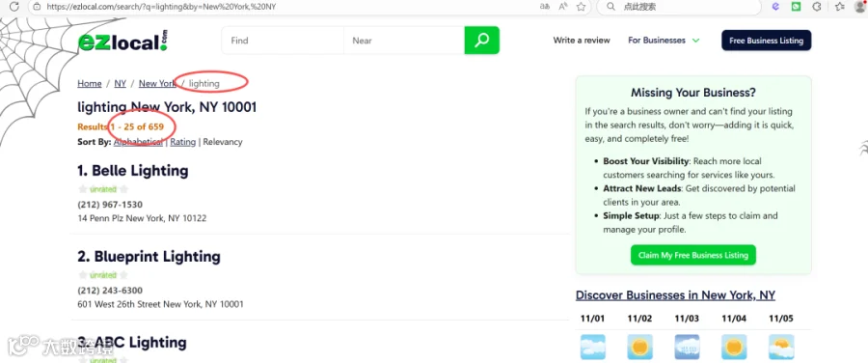The image size is (868, 363).
Task: Click phone number (212) 967-1530
Action: pos(110,205)
